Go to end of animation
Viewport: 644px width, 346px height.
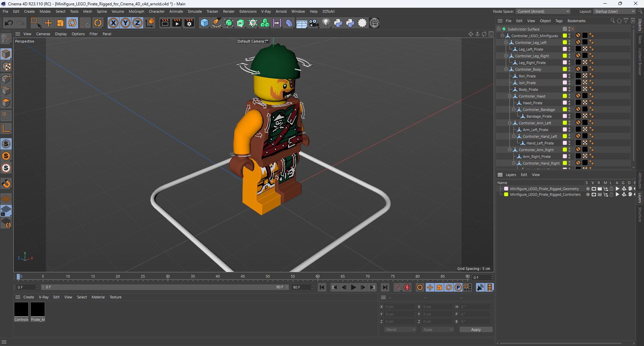tap(385, 287)
